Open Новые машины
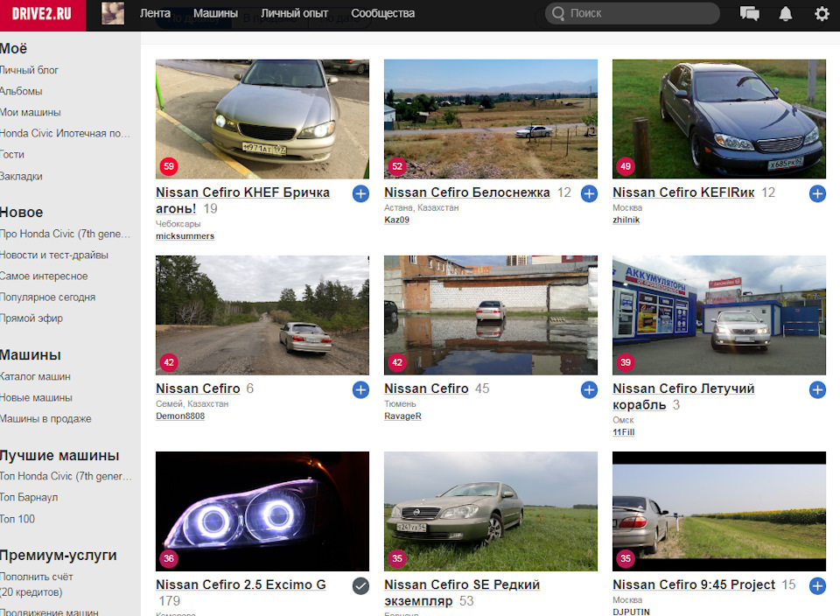The width and height of the screenshot is (840, 616). pyautogui.click(x=36, y=398)
